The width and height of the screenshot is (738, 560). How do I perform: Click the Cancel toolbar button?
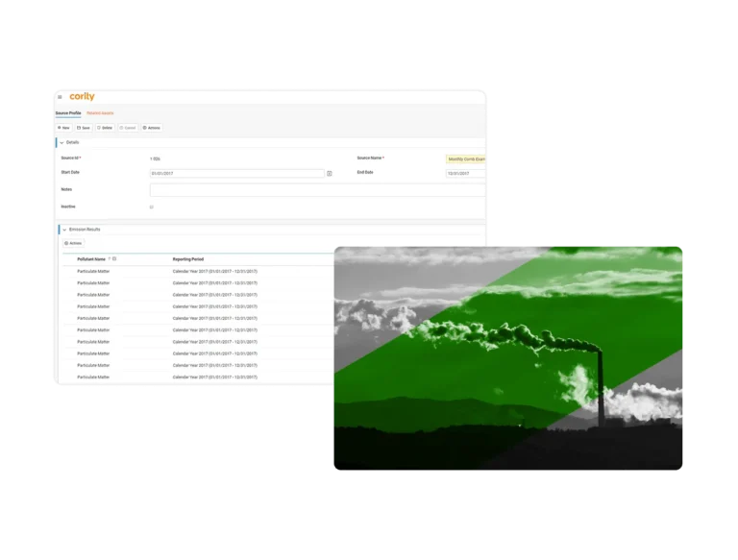128,128
